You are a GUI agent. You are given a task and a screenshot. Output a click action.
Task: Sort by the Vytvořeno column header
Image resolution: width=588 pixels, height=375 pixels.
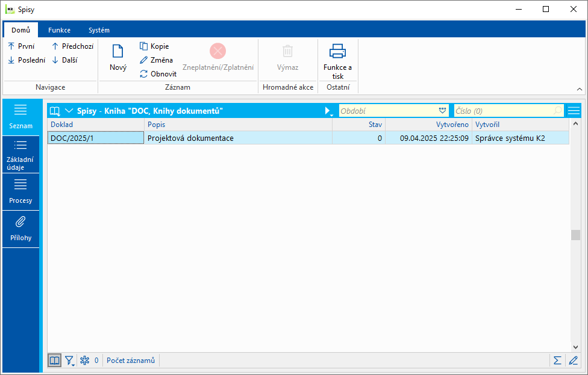(428, 125)
